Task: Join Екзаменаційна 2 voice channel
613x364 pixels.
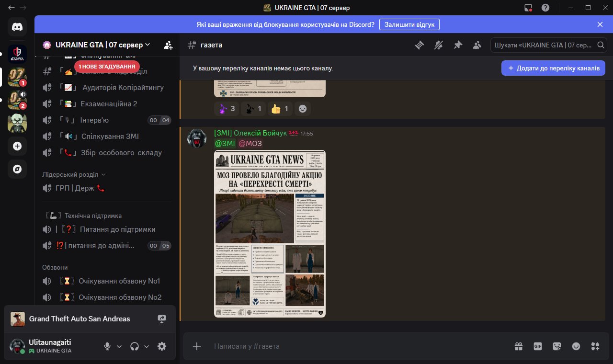Action: pyautogui.click(x=106, y=104)
